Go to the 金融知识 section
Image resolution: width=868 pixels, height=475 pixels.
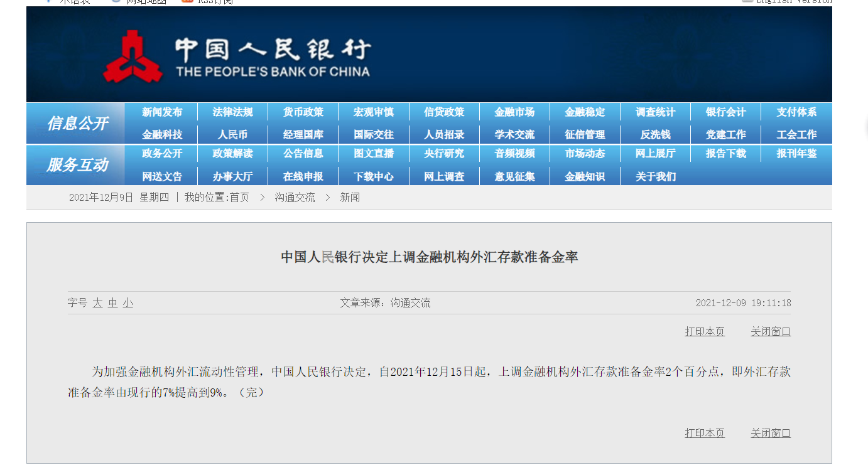coord(585,176)
